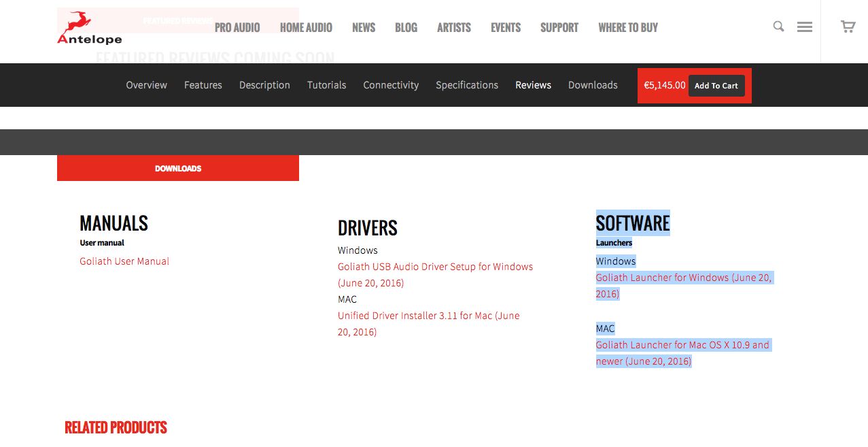
Task: Open the hamburger menu icon
Action: tap(805, 27)
